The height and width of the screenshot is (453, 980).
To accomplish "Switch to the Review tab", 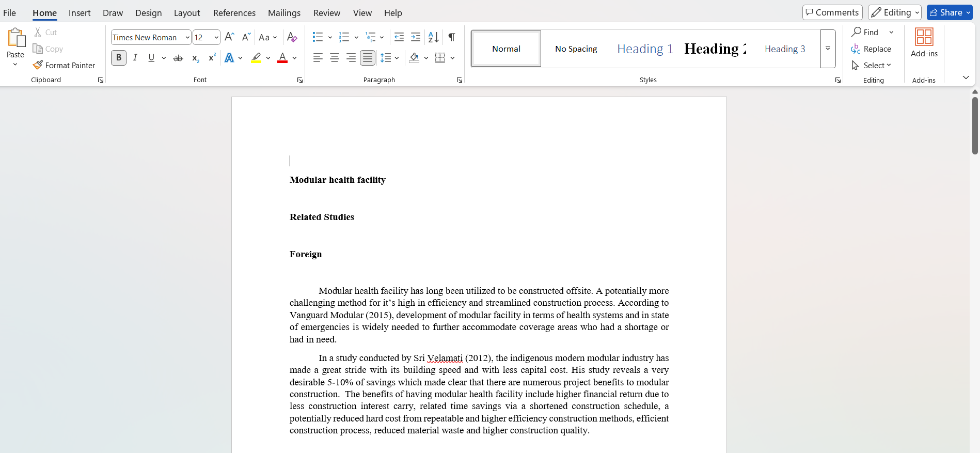I will 327,13.
